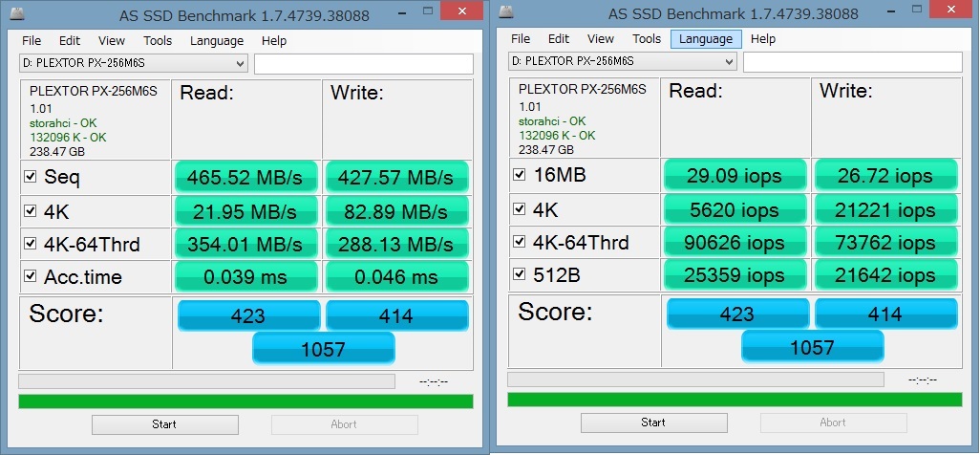
Task: Click 4K write result 82.89 MB/s
Action: click(396, 211)
